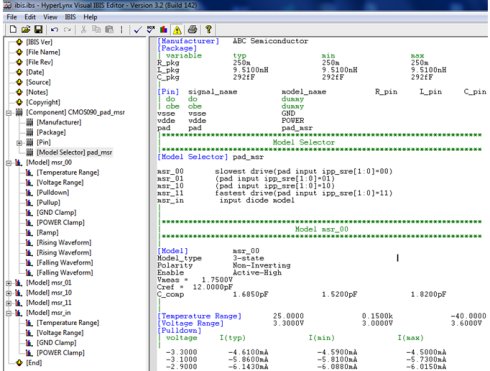Click the [Pulldown] keyword in the editor pane
Screen dimensions: 490x371
pos(180,330)
